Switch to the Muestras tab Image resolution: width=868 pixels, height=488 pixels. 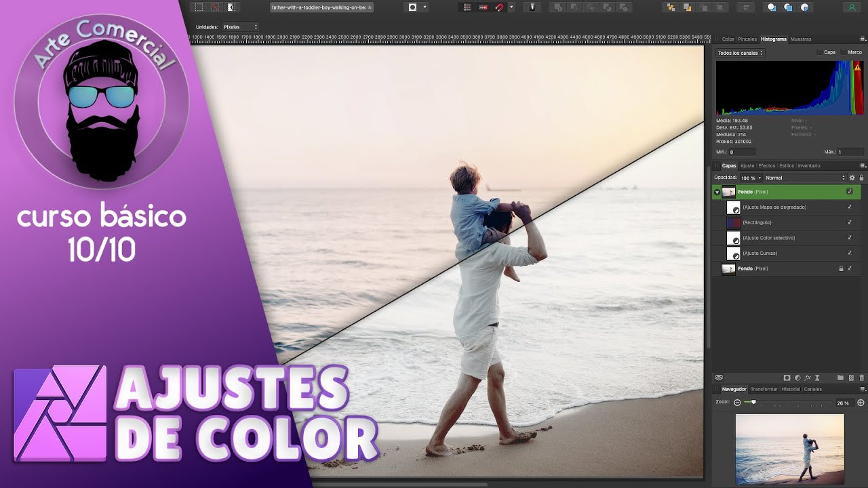[801, 39]
